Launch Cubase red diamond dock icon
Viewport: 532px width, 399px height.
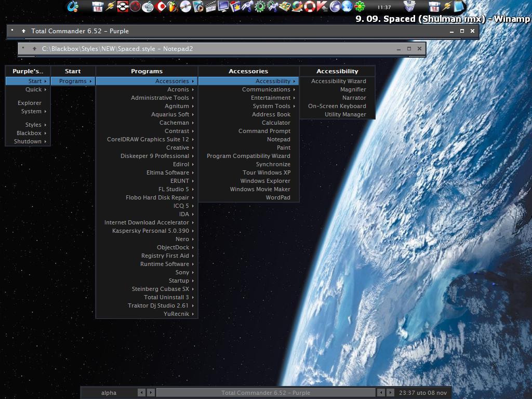160,6
